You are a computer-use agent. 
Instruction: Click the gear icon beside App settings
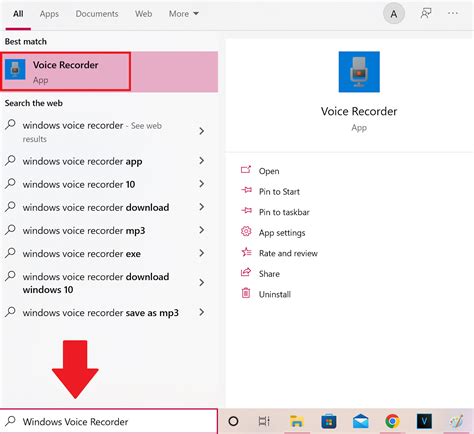pyautogui.click(x=246, y=231)
